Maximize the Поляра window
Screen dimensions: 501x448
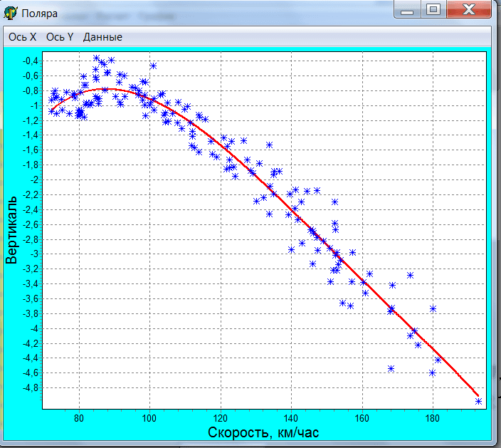[433, 9]
